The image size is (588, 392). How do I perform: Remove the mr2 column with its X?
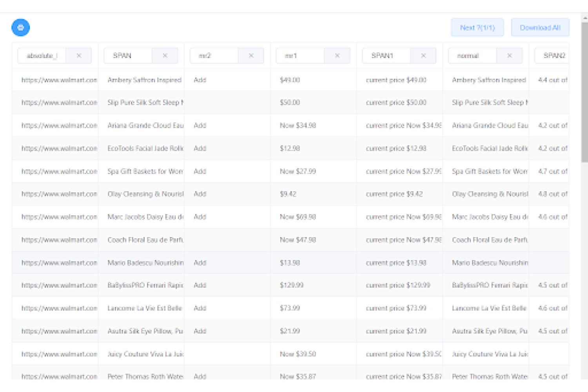coord(251,56)
